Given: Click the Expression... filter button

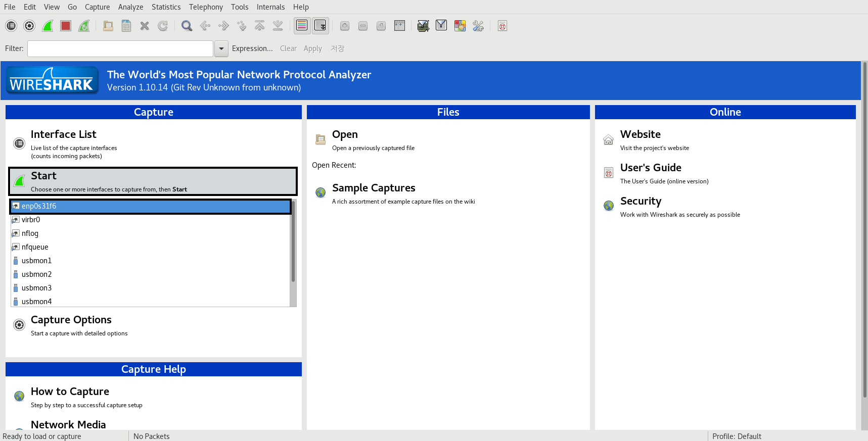Looking at the screenshot, I should 252,48.
